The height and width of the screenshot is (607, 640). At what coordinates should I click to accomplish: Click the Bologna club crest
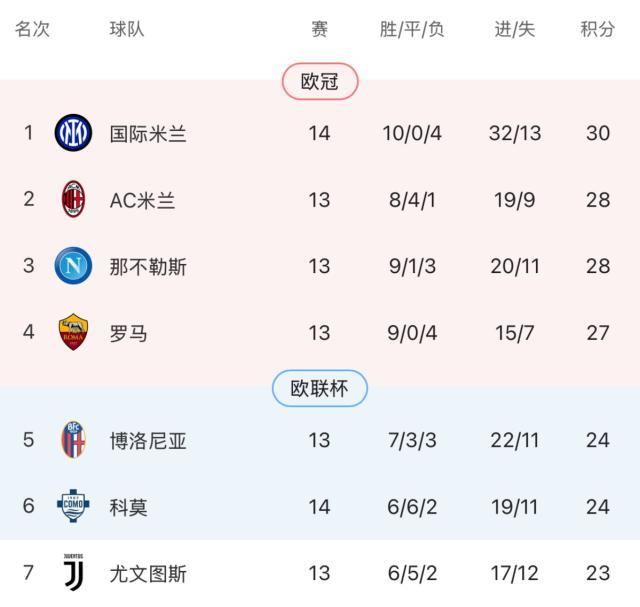(73, 440)
